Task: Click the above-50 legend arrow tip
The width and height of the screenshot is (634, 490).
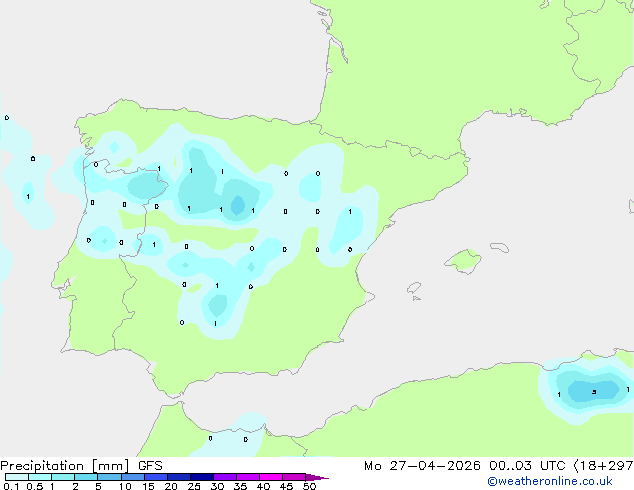Action: pos(317,477)
